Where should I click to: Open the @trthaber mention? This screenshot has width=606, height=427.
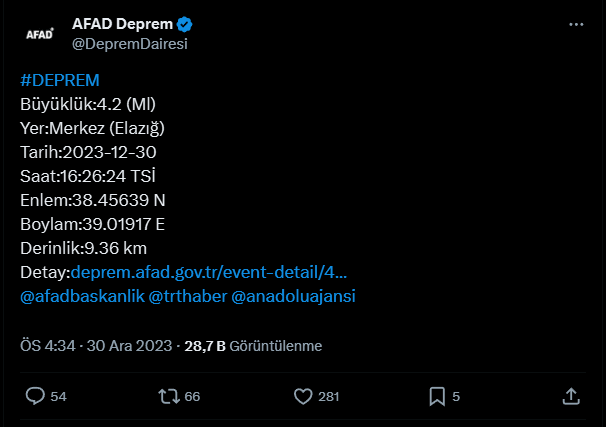tap(188, 296)
